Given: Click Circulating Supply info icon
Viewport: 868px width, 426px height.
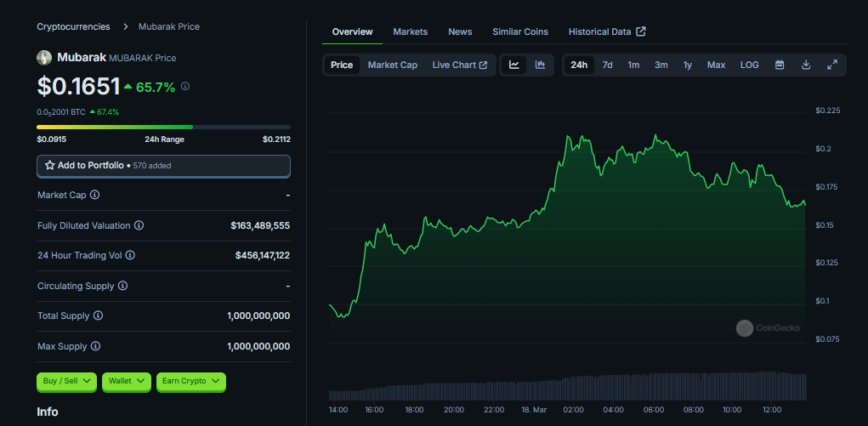Looking at the screenshot, I should pyautogui.click(x=123, y=286).
